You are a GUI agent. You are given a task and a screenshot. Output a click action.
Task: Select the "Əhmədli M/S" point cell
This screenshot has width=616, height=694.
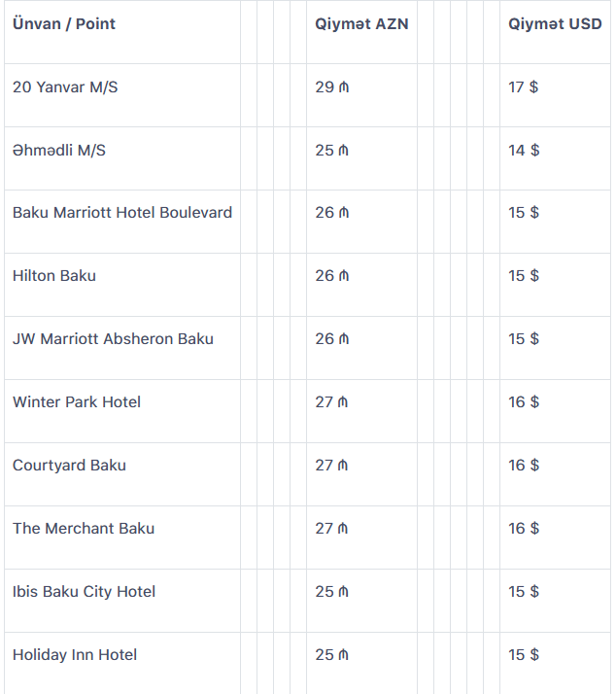tap(59, 151)
